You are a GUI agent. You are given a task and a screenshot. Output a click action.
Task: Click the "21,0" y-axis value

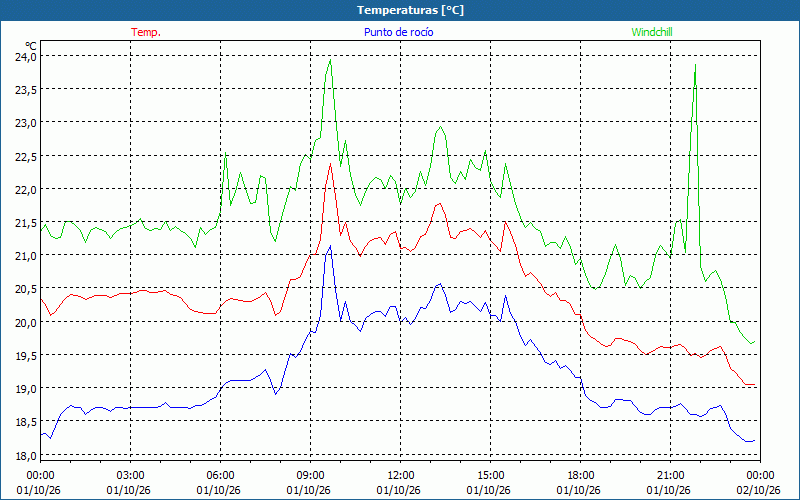pos(26,256)
